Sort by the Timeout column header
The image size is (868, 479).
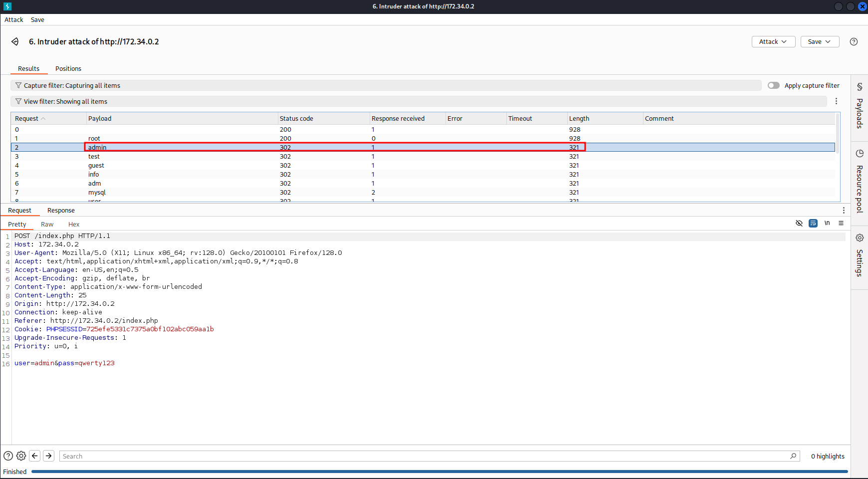point(537,119)
